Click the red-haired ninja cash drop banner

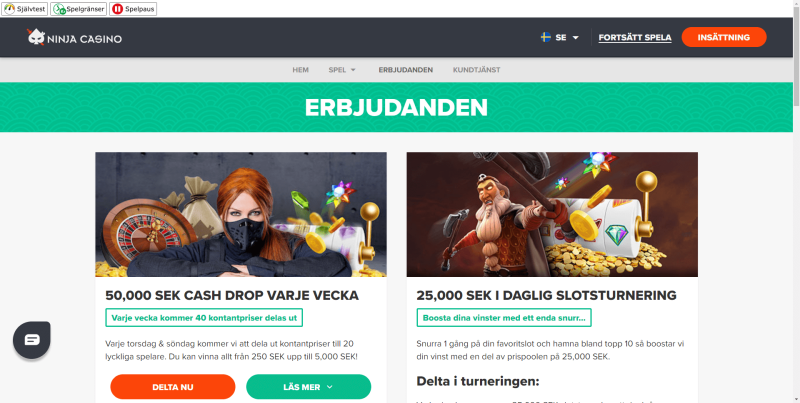click(241, 215)
